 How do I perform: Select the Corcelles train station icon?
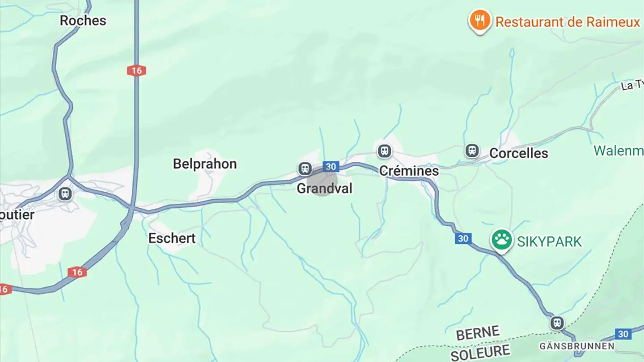pyautogui.click(x=472, y=151)
